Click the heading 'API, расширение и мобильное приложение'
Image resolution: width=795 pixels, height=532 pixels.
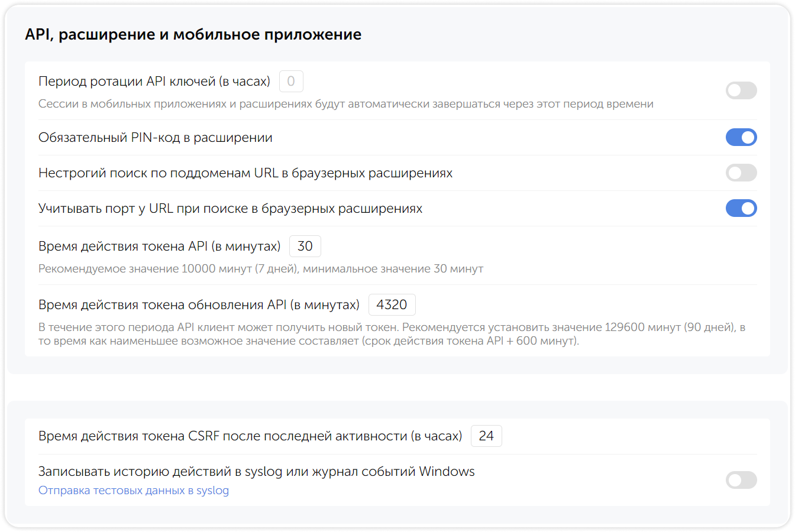192,34
